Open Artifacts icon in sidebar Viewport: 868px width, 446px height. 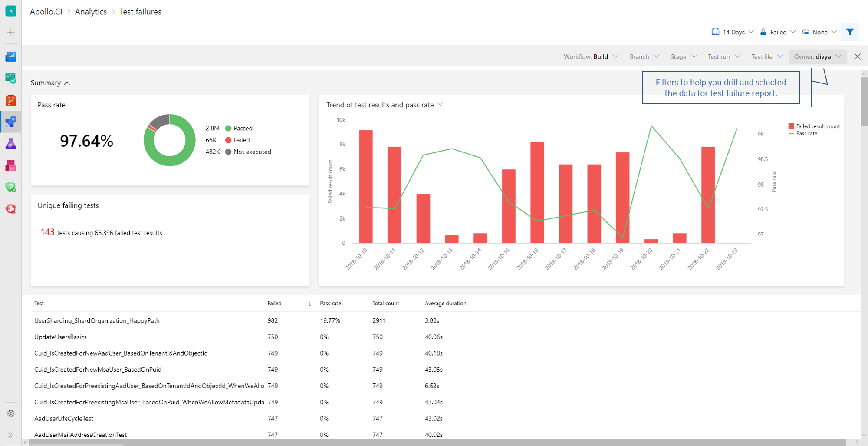11,165
